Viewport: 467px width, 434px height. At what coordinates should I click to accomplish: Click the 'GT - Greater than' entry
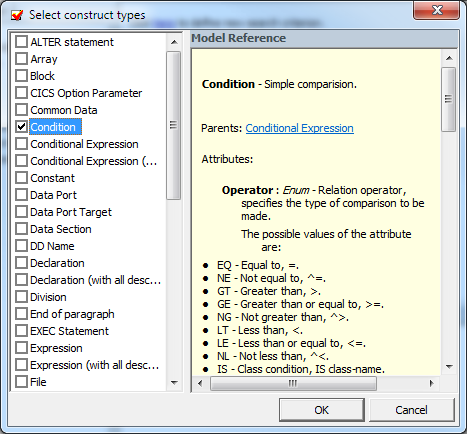269,291
